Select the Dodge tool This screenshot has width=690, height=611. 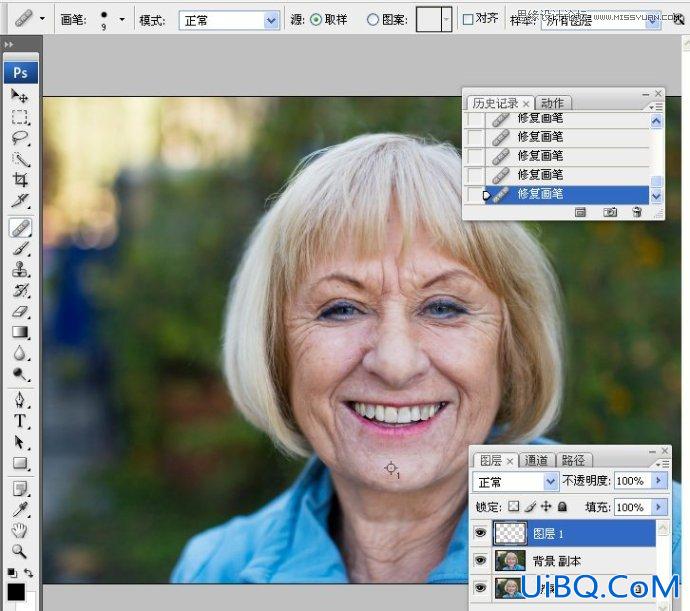pos(19,374)
